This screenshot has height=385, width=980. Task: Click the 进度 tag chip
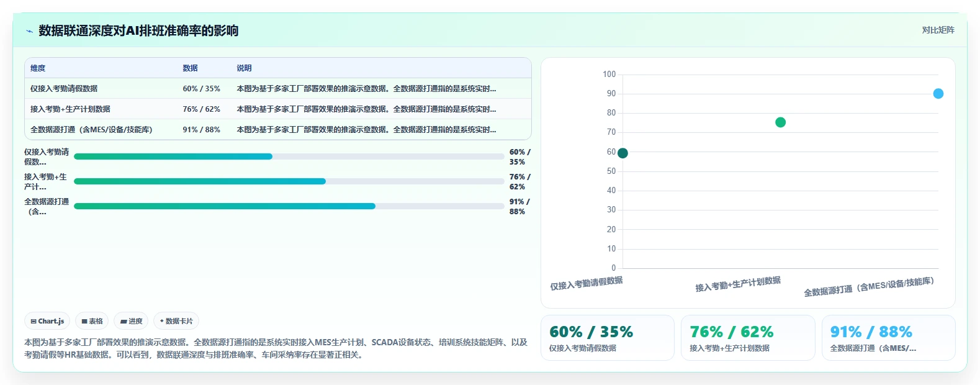tap(131, 321)
